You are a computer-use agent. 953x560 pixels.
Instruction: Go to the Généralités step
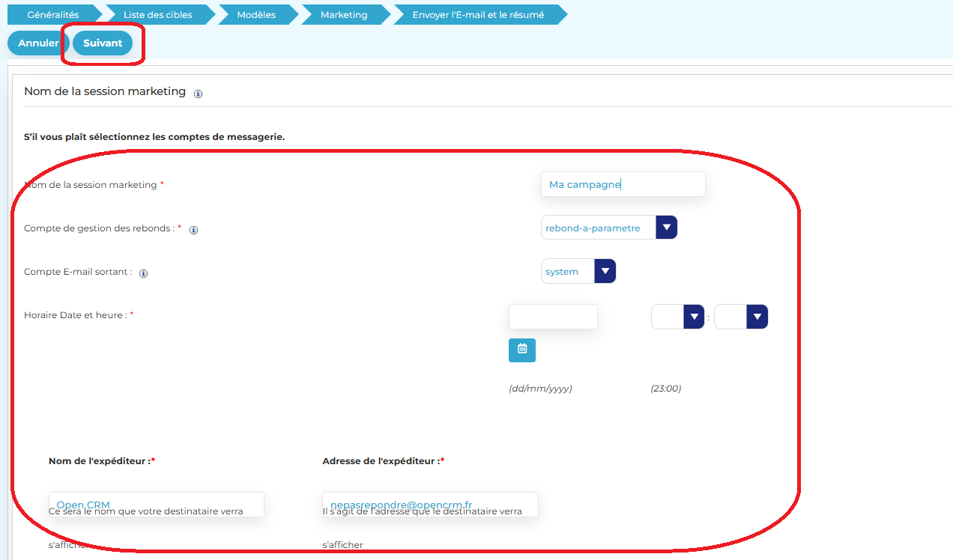(52, 15)
